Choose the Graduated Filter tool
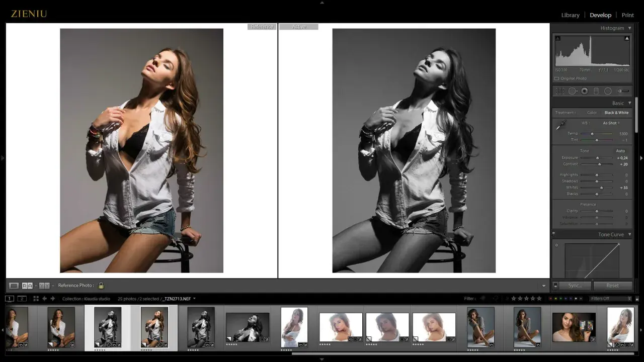 596,91
